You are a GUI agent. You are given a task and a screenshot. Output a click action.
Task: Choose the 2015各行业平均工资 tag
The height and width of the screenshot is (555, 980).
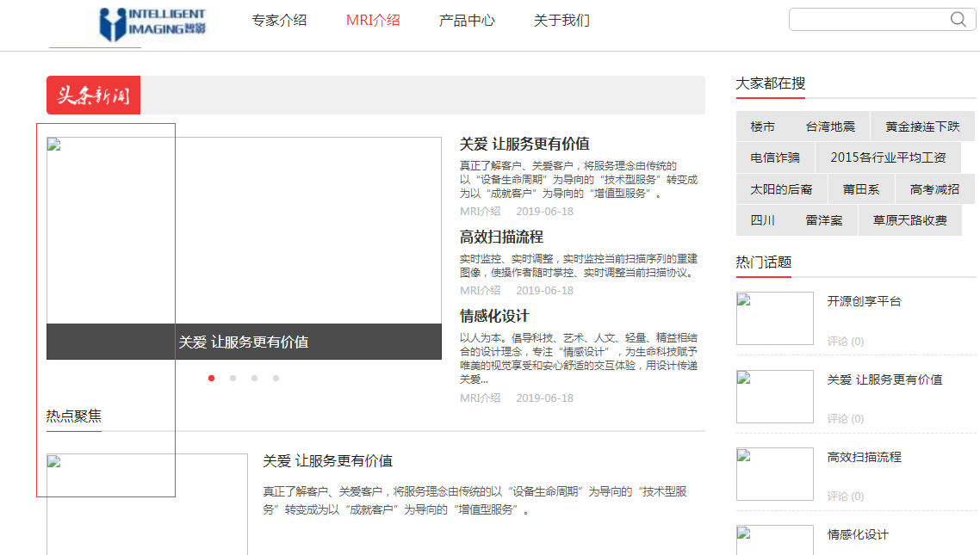[888, 157]
